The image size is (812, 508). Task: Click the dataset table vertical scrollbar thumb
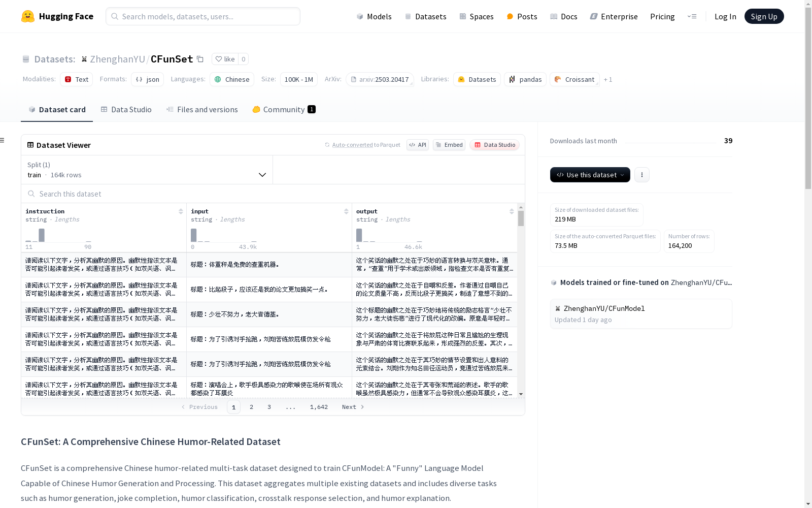[521, 218]
